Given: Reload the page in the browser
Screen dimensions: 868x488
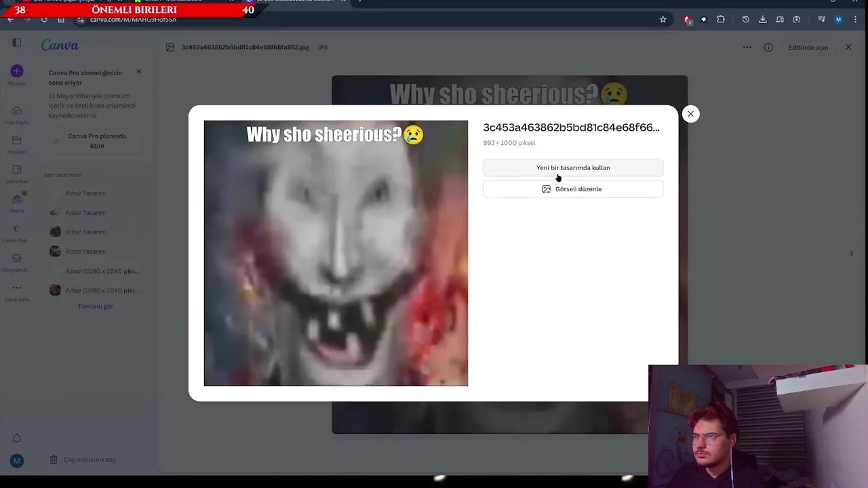Looking at the screenshot, I should (44, 20).
